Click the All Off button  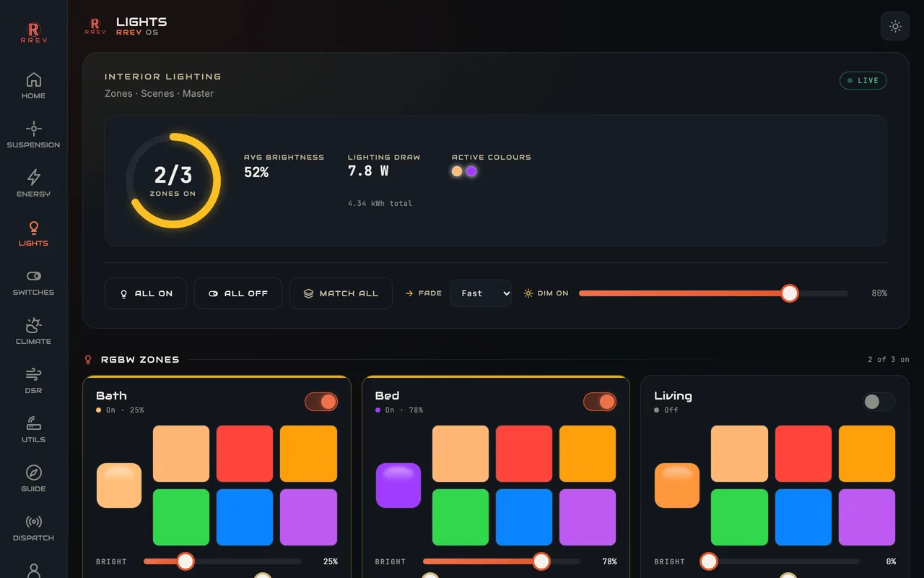[238, 293]
